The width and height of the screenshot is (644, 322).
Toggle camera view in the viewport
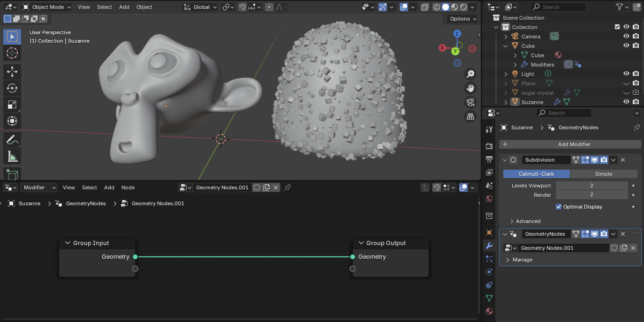click(470, 102)
